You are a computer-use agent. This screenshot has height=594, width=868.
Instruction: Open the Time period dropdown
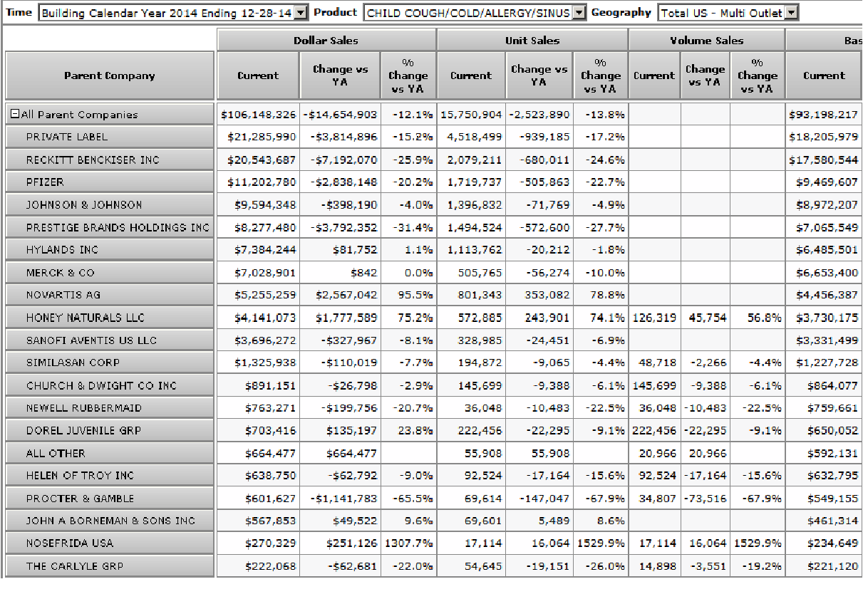point(300,12)
